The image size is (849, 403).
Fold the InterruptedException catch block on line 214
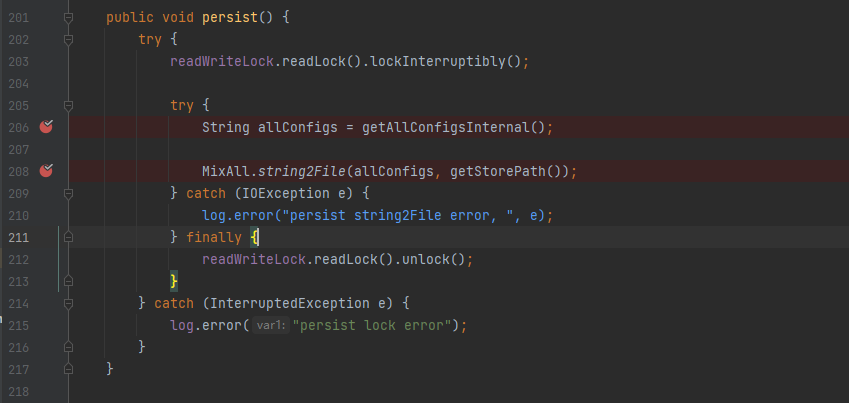(68, 303)
